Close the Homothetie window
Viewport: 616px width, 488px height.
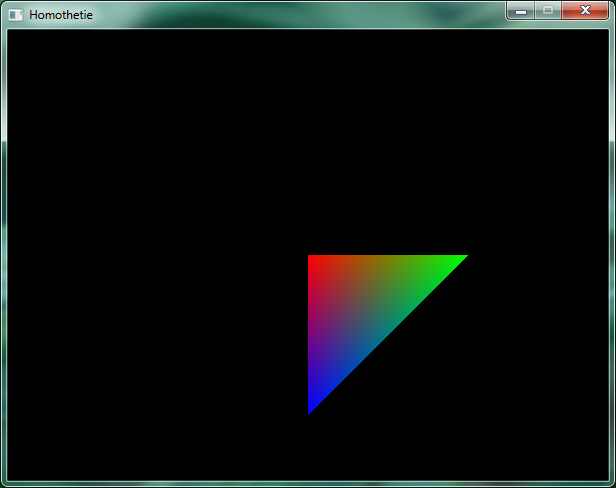(x=585, y=10)
